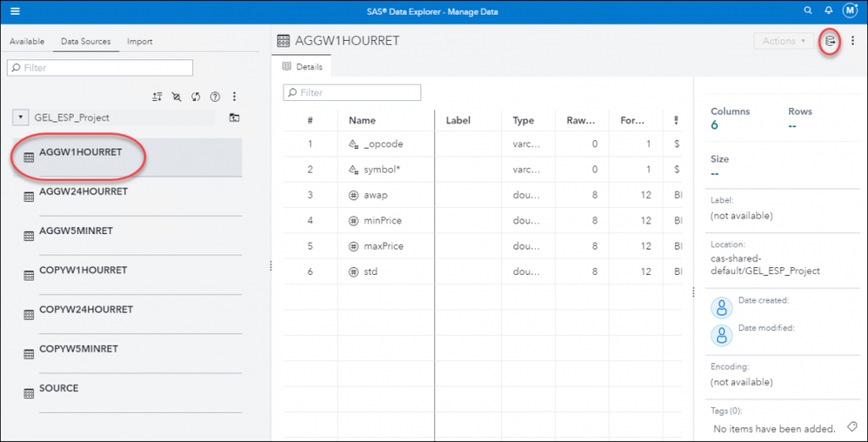Click the table icon beside COPYW1HOURRET
Screen dimensions: 868x442
tap(29, 276)
